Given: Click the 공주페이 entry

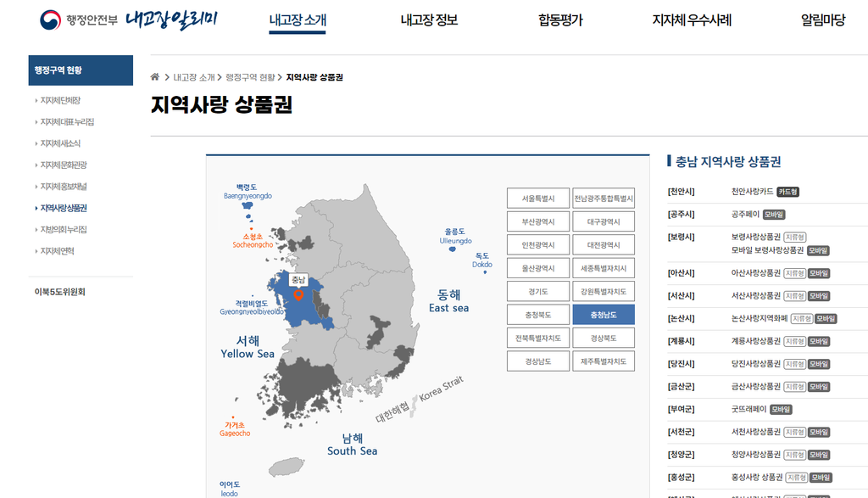Looking at the screenshot, I should (x=745, y=215).
